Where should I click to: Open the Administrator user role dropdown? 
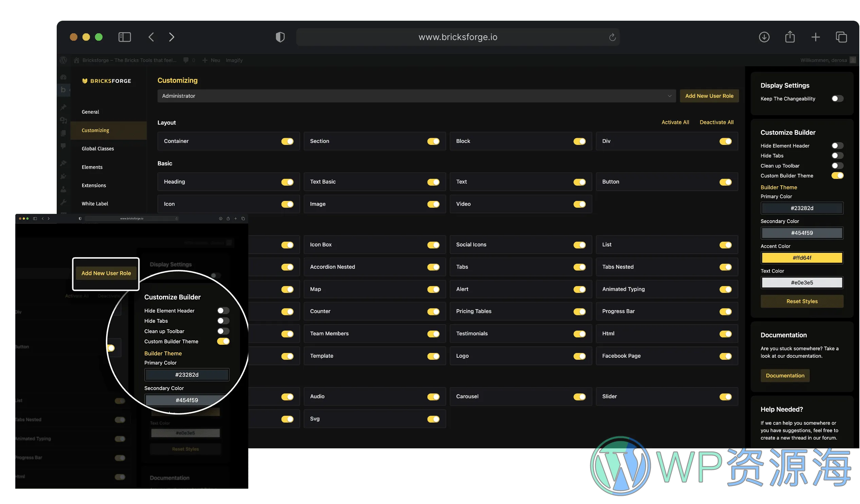tap(416, 96)
